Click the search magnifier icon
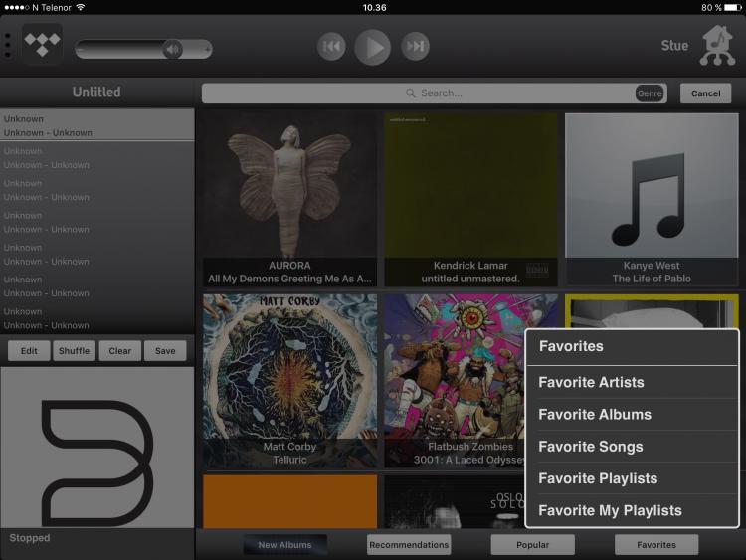Viewport: 746px width, 560px height. (410, 93)
